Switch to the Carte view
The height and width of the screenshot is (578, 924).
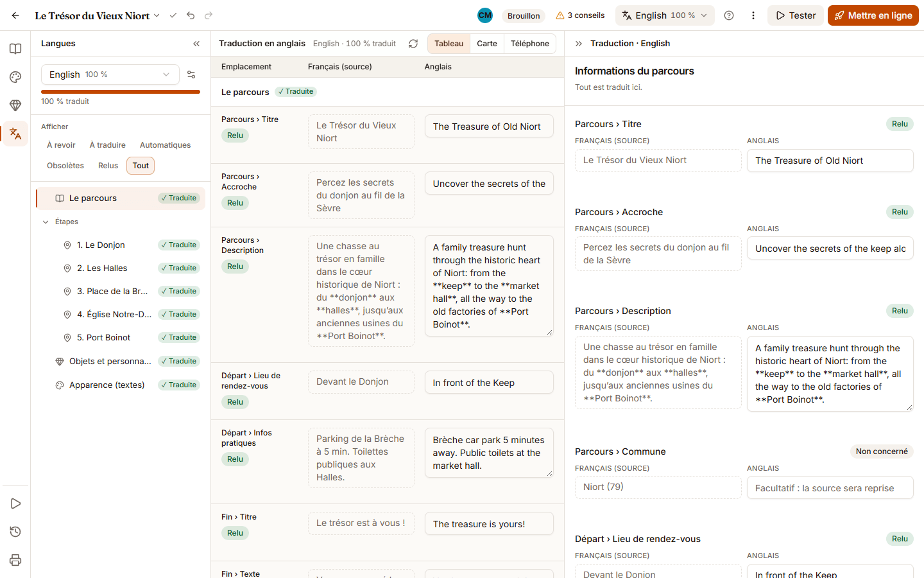[487, 44]
